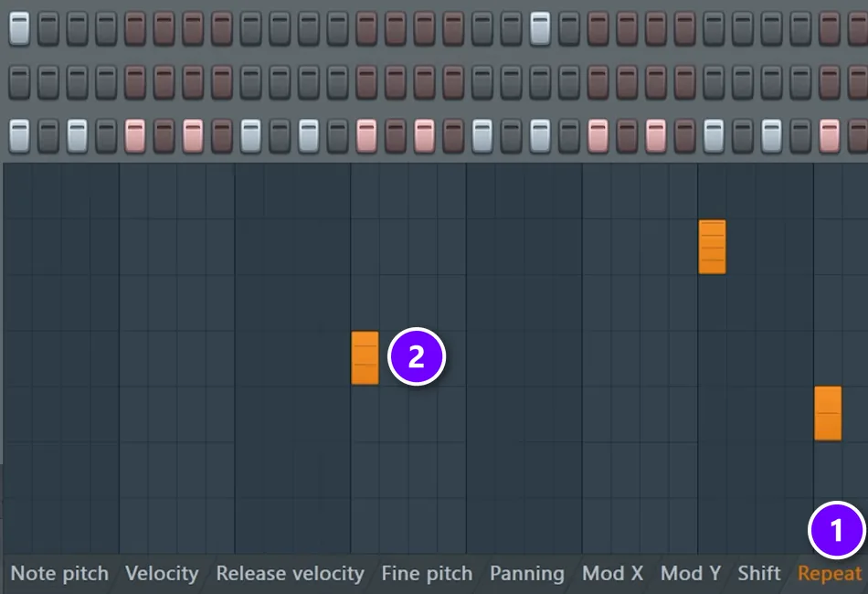This screenshot has width=868, height=594.
Task: Enable step 29 in the middle row
Action: [830, 82]
